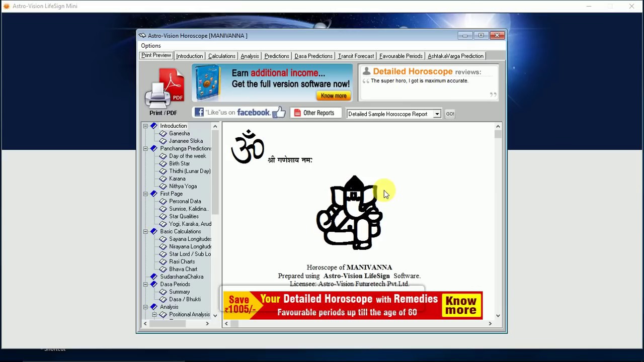Click the blue diamond icon beside Introduction node
The width and height of the screenshot is (644, 362).
[154, 126]
